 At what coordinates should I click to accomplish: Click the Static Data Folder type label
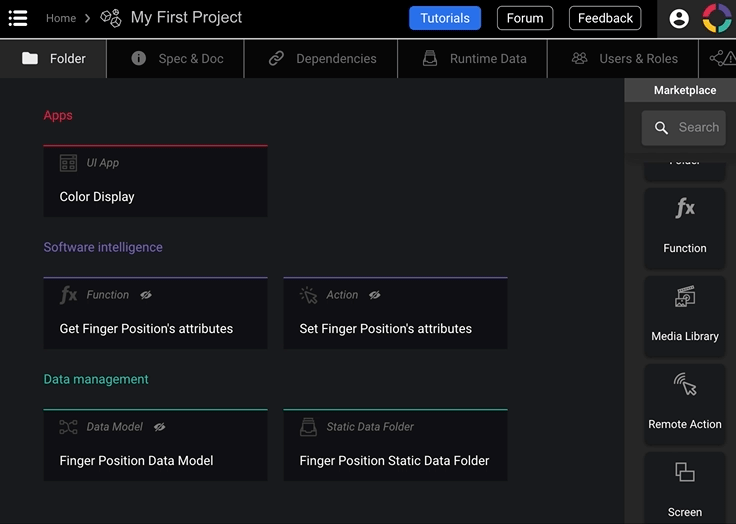pyautogui.click(x=370, y=427)
